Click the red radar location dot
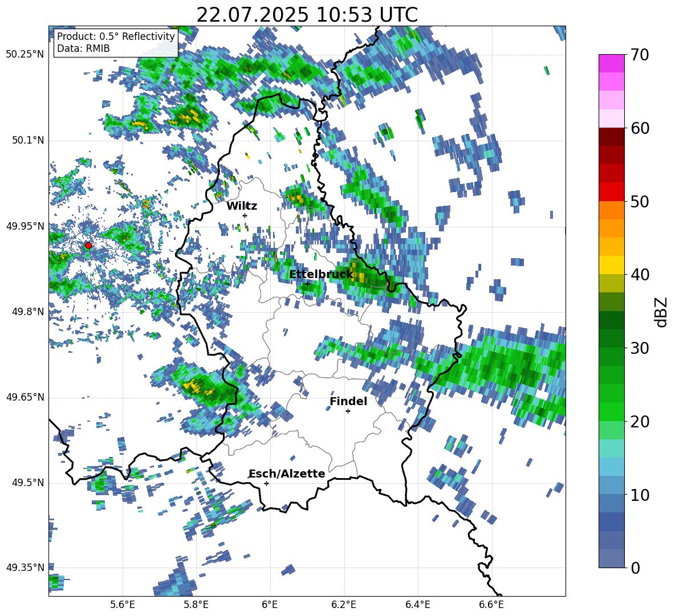The width and height of the screenshot is (675, 616). pyautogui.click(x=88, y=246)
